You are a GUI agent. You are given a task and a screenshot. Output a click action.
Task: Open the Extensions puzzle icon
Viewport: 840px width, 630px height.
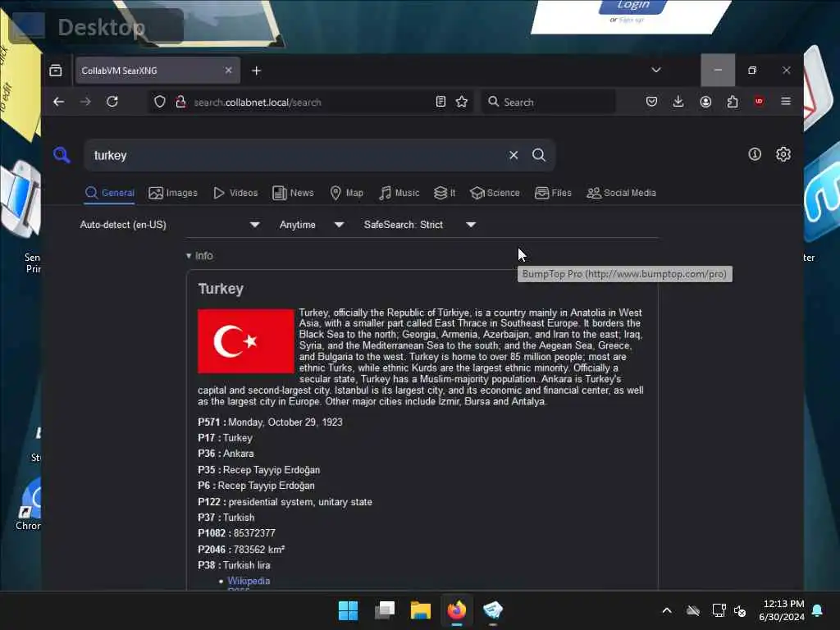pos(733,102)
